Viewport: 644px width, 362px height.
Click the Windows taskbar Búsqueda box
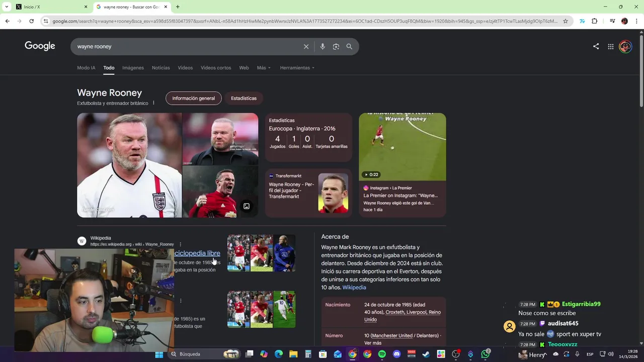(204, 354)
